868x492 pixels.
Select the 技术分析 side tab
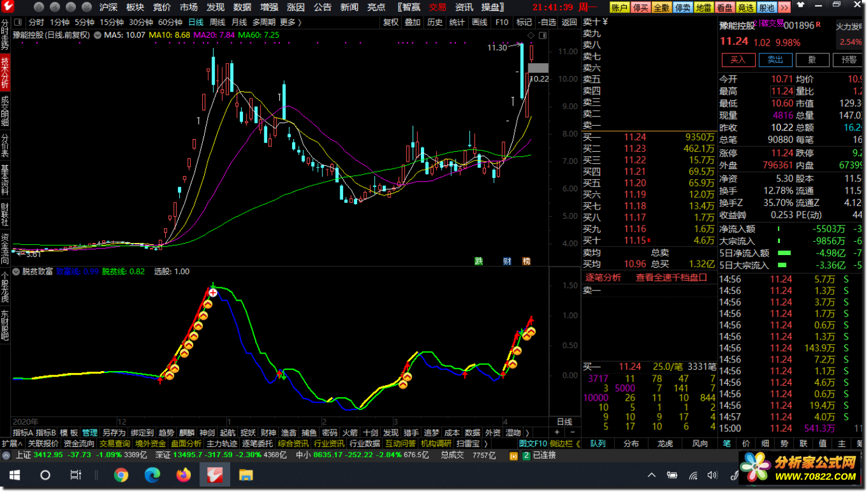(5, 73)
